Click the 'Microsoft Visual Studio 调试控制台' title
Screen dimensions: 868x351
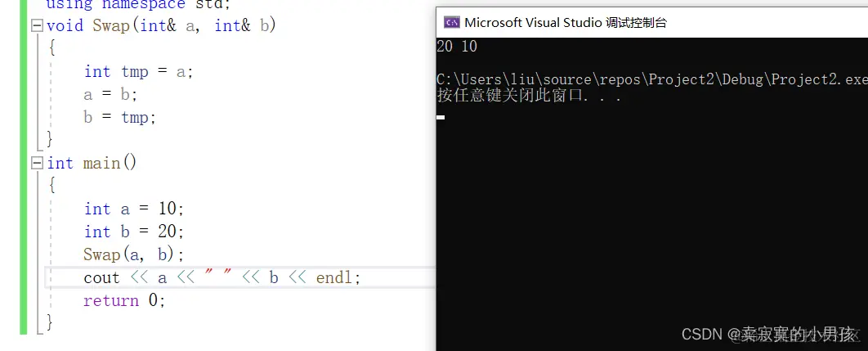click(x=566, y=23)
